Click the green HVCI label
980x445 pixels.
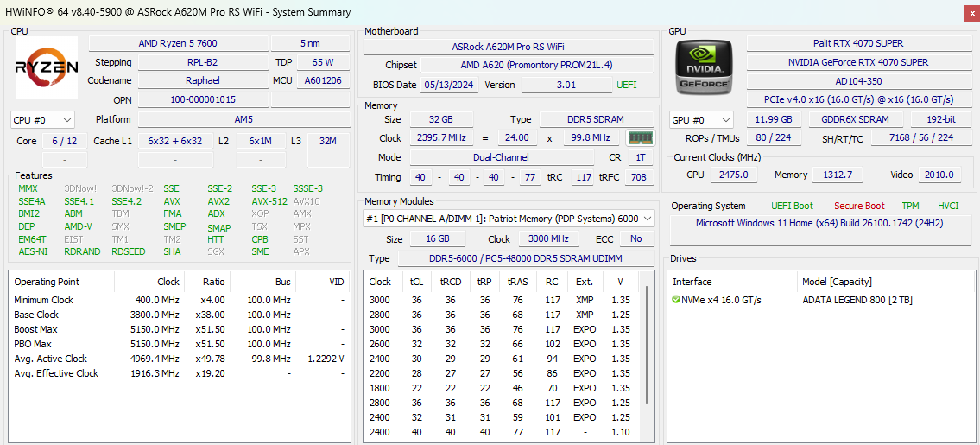point(948,206)
